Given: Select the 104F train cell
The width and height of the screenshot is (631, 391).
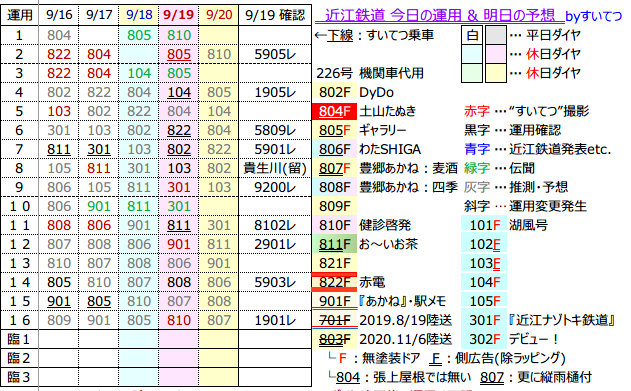Looking at the screenshot, I should (484, 282).
